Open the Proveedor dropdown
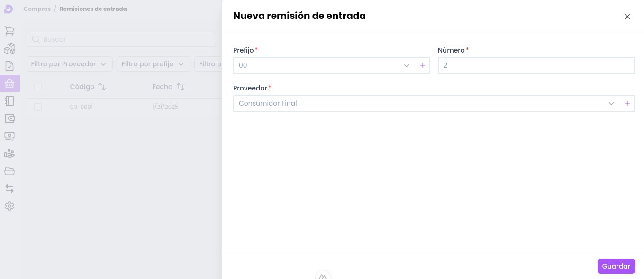 click(611, 103)
